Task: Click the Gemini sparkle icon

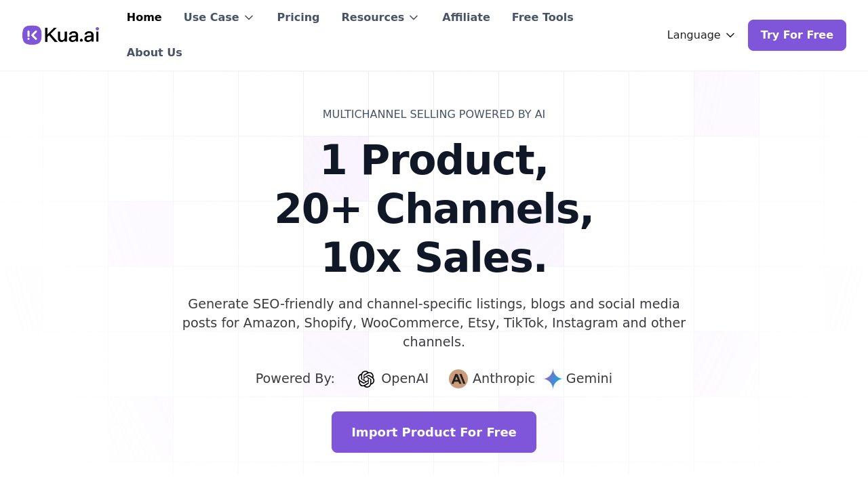Action: point(553,379)
